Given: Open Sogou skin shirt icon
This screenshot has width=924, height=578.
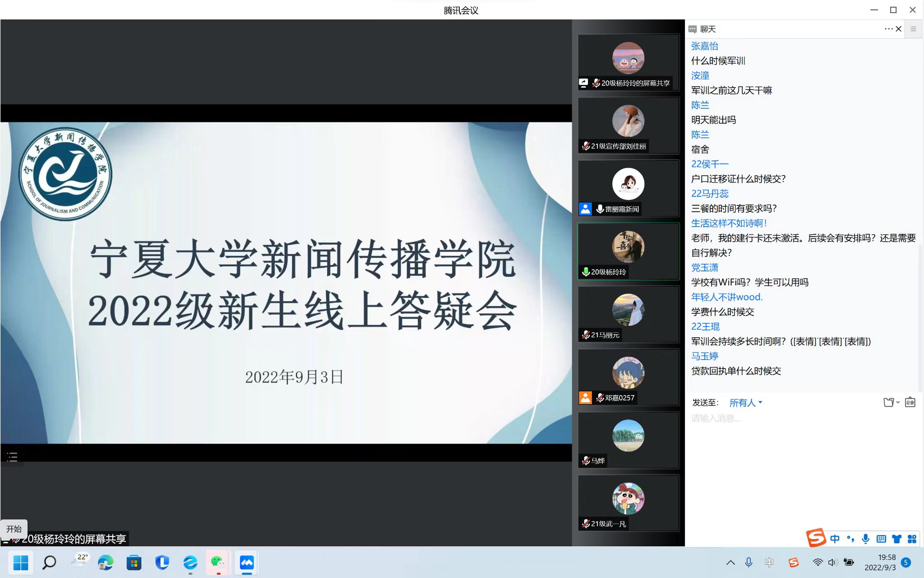Looking at the screenshot, I should click(896, 539).
